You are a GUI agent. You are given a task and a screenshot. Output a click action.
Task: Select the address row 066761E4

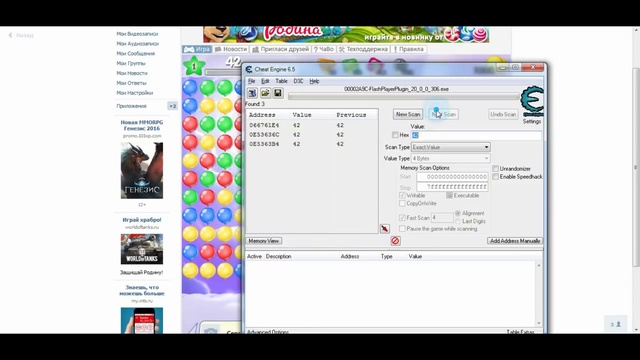[x=312, y=125]
